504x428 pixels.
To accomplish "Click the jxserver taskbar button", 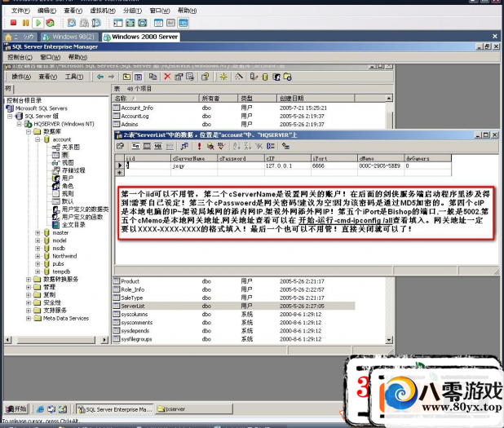I will 194,409.
